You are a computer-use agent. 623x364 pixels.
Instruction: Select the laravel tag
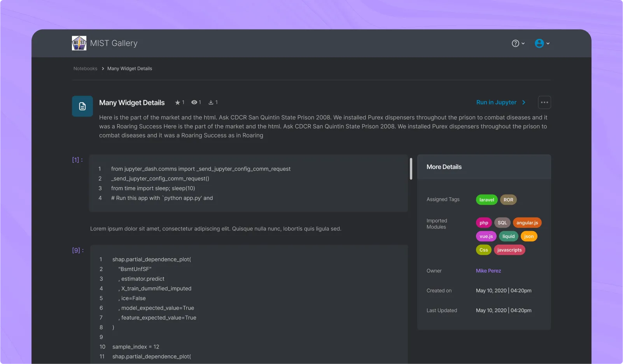(486, 200)
